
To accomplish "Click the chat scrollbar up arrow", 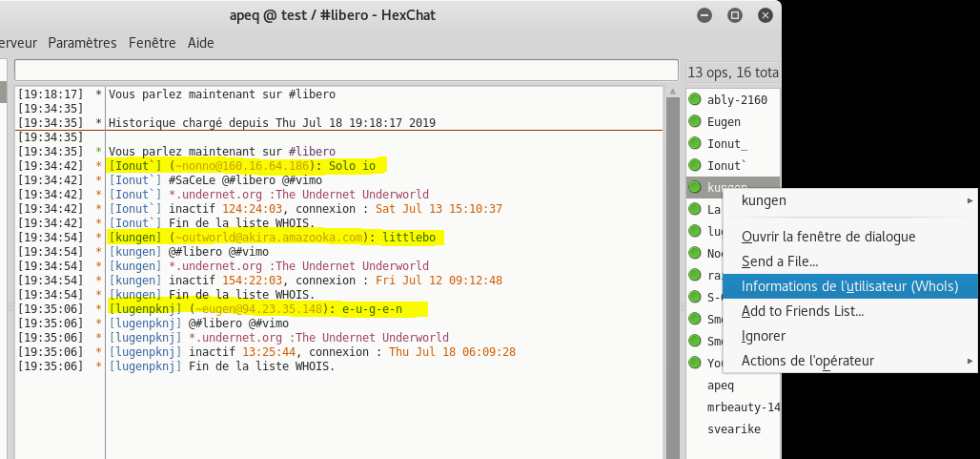I will click(x=672, y=92).
